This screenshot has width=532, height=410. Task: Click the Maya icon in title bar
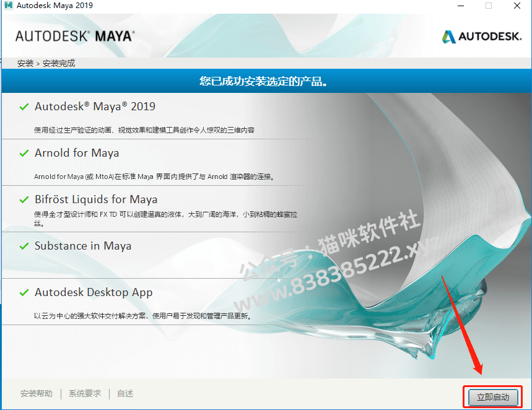coord(9,6)
